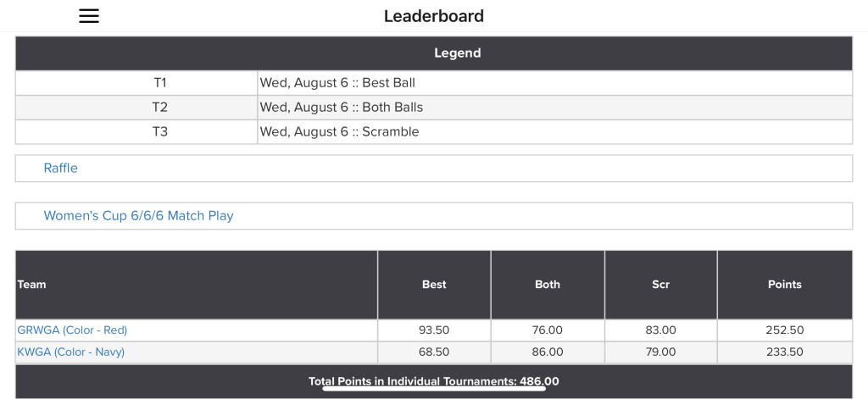
Task: Click the Team column header
Action: [x=32, y=285]
